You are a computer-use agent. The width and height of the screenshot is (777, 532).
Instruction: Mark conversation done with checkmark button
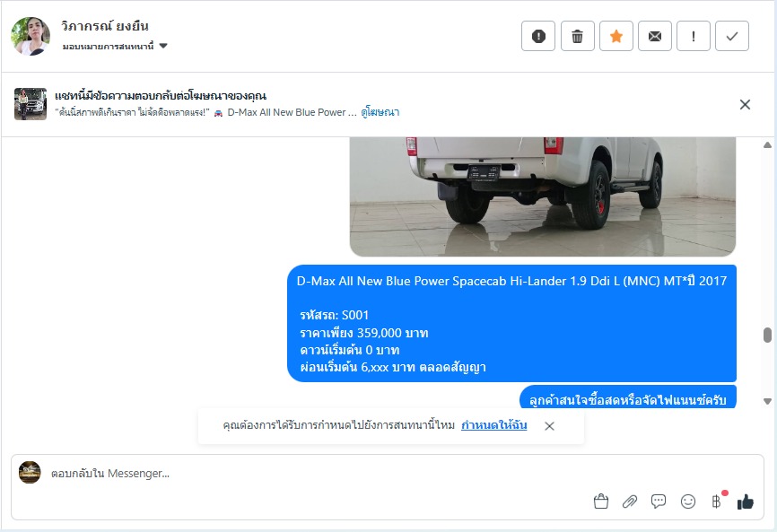tap(732, 36)
